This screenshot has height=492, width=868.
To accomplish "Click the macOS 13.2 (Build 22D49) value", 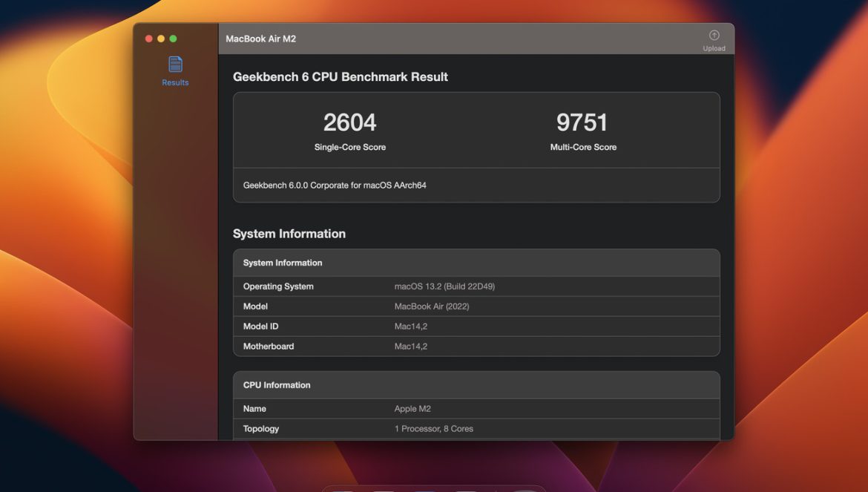I will click(444, 286).
